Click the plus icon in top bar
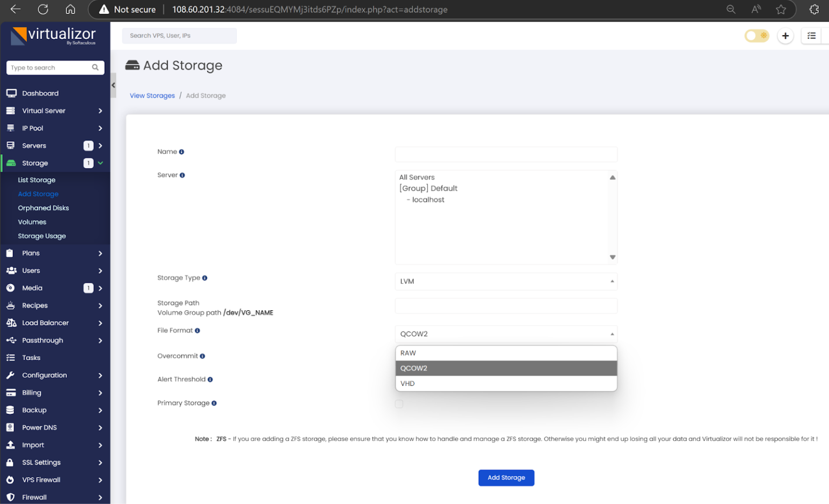Screen dimensions: 829x504 [785, 36]
